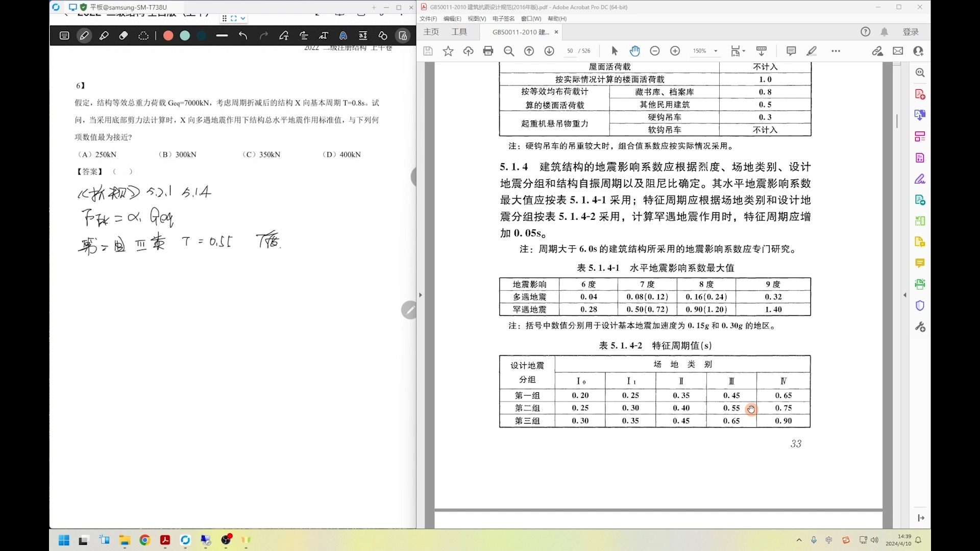Collapse the right tools pane arrow
Viewport: 980px width, 551px height.
(x=905, y=295)
